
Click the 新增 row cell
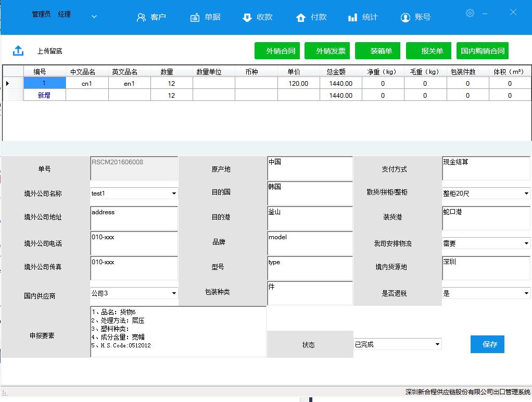pos(44,95)
